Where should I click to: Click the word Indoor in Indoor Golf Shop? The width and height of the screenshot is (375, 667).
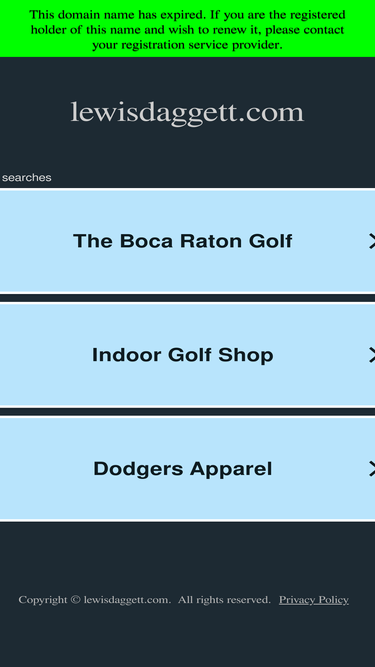pos(128,355)
